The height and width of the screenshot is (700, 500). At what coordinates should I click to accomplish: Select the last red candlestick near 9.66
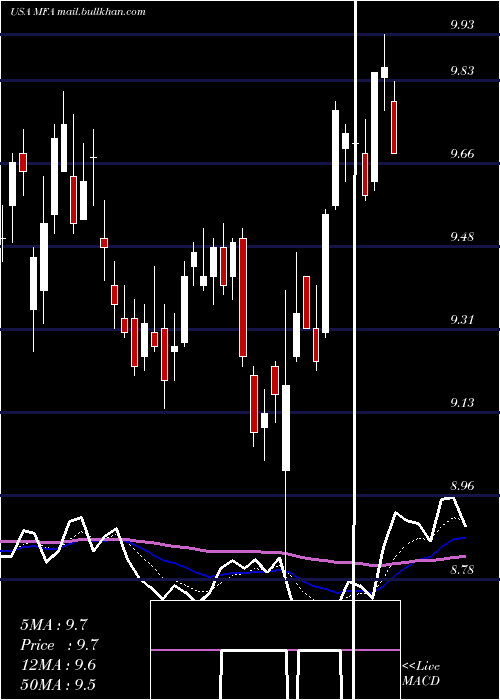tap(394, 127)
